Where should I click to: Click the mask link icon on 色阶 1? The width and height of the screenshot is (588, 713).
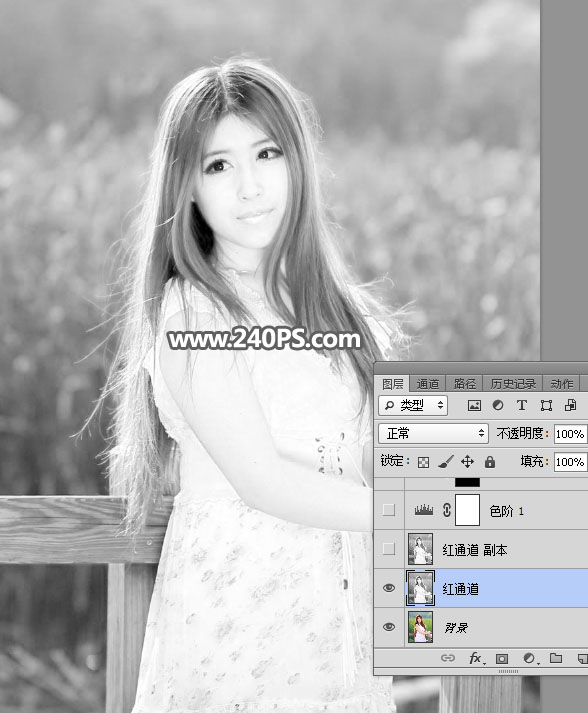[447, 511]
